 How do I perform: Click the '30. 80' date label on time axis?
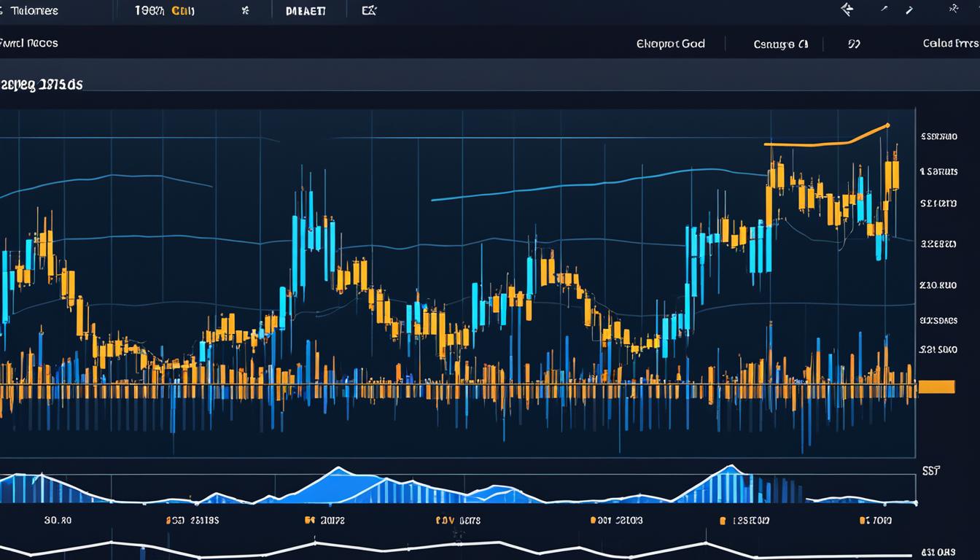pos(58,521)
